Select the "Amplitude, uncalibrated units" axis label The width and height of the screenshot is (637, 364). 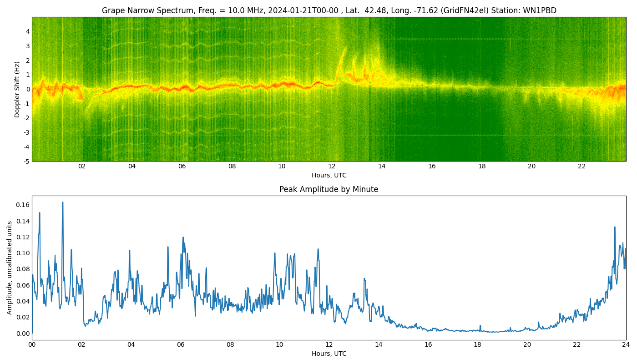[10, 268]
